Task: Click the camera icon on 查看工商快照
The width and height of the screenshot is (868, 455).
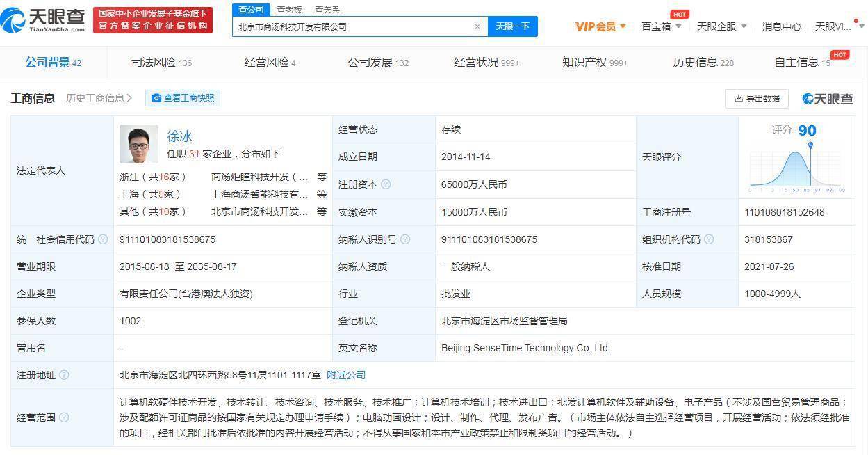Action: click(x=157, y=98)
